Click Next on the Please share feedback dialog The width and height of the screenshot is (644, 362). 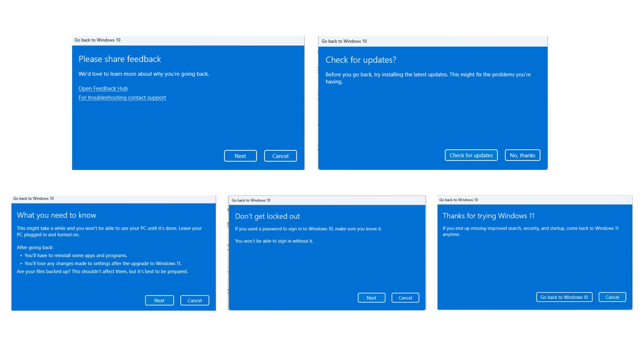[240, 156]
